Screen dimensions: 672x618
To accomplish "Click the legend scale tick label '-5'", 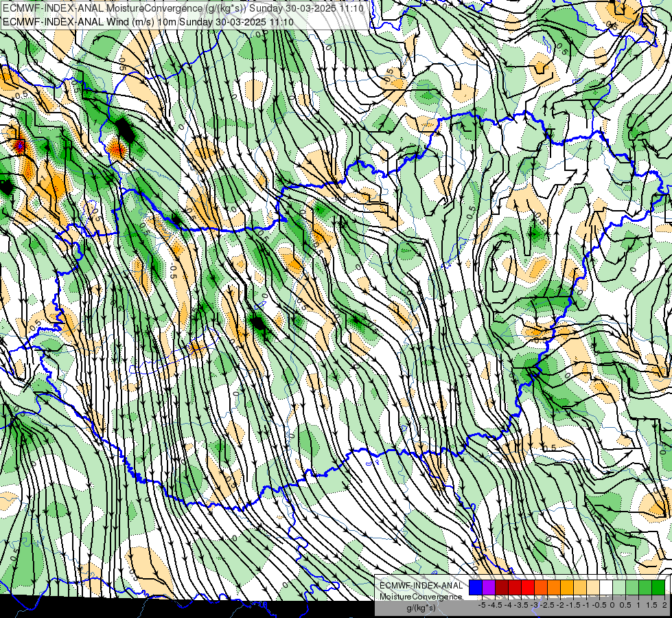I will tap(482, 605).
